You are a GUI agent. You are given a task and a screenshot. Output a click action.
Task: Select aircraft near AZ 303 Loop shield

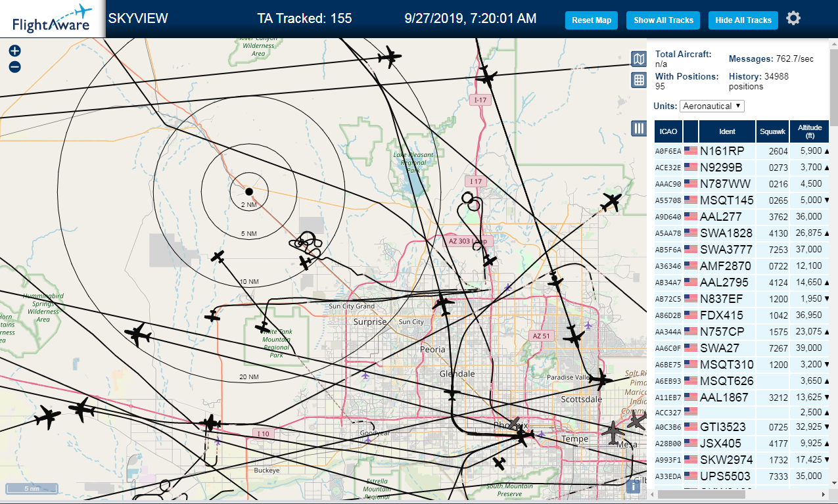pos(490,260)
